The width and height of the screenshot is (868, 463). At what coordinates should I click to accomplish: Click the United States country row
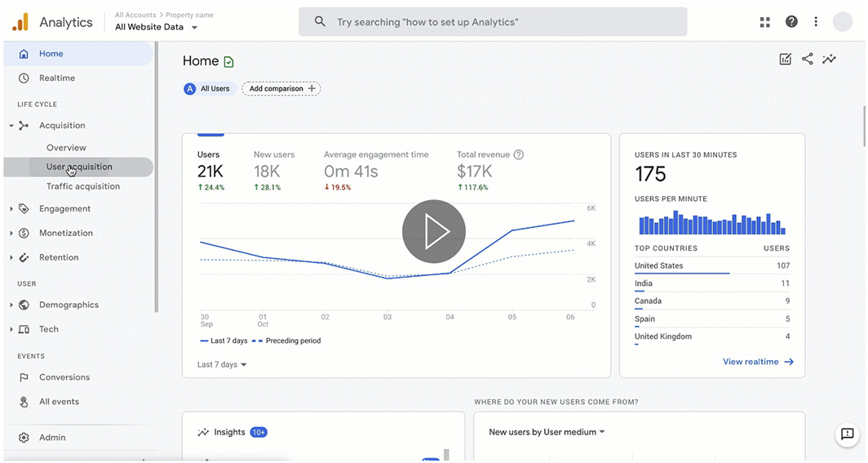[x=712, y=266]
